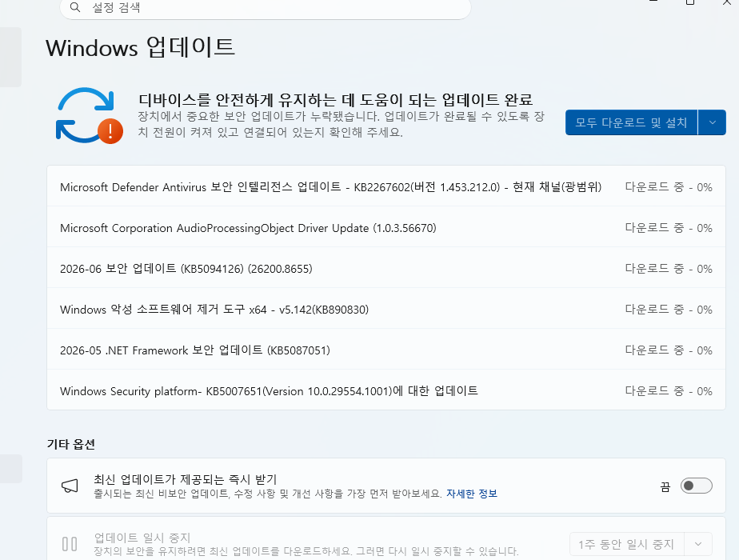Click the search magnifier icon
The width and height of the screenshot is (739, 560).
click(x=75, y=7)
